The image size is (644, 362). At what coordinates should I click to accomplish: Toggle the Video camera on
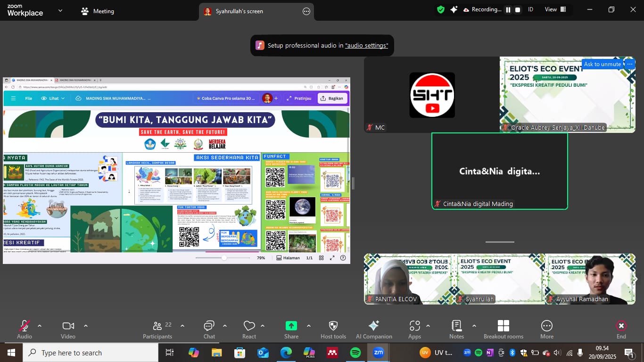pos(68,329)
